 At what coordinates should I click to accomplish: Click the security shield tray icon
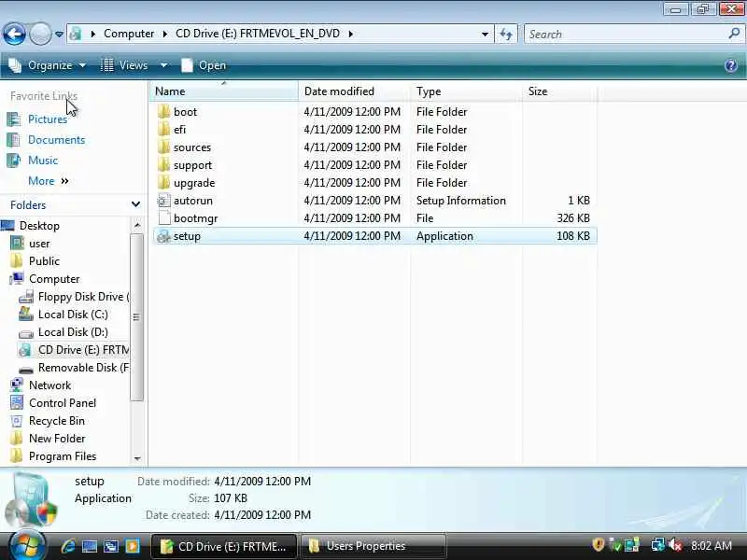tap(599, 545)
